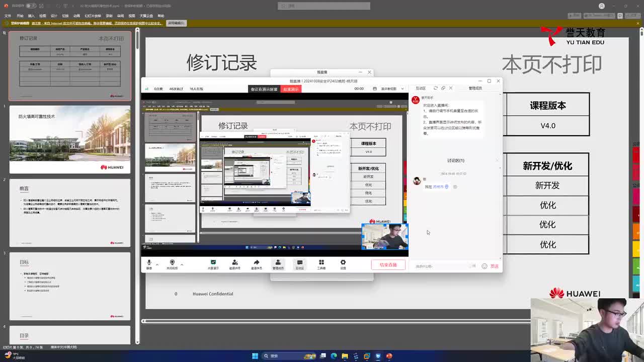
Task: Open the manage members panel
Action: (278, 264)
